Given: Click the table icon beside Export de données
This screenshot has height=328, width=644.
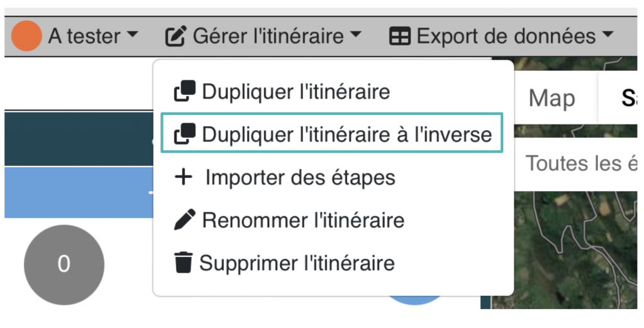Looking at the screenshot, I should 399,36.
